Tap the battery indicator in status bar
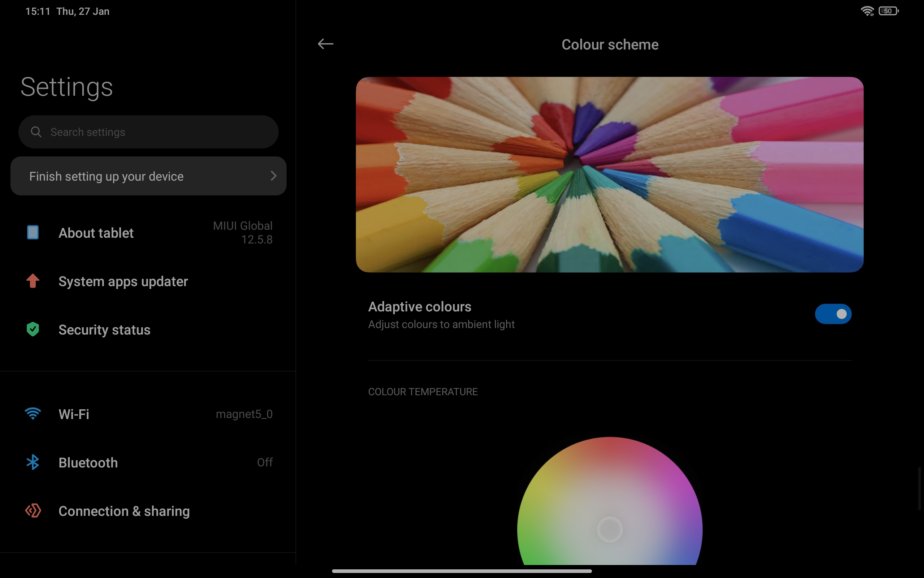Image resolution: width=924 pixels, height=578 pixels. pos(889,11)
